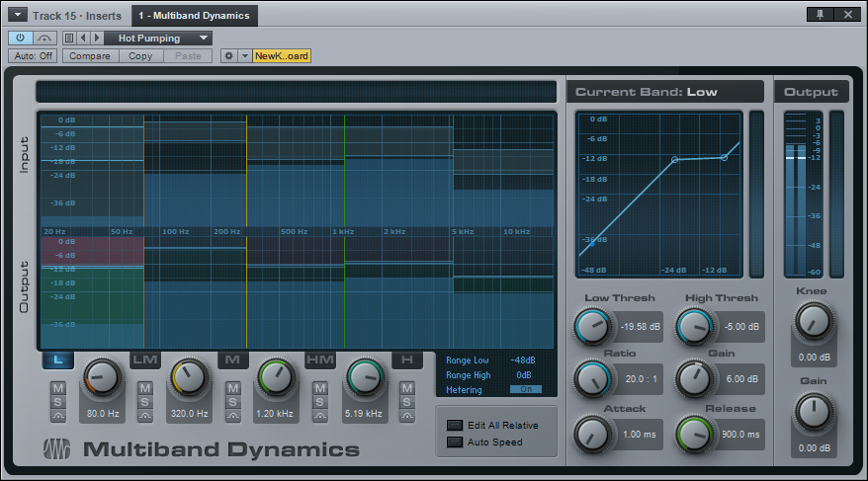Mute the M band
The width and height of the screenshot is (868, 481).
click(x=233, y=388)
